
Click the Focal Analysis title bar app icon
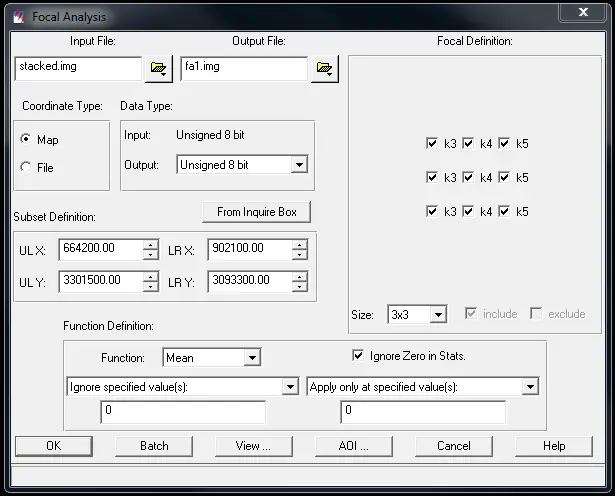(18, 17)
